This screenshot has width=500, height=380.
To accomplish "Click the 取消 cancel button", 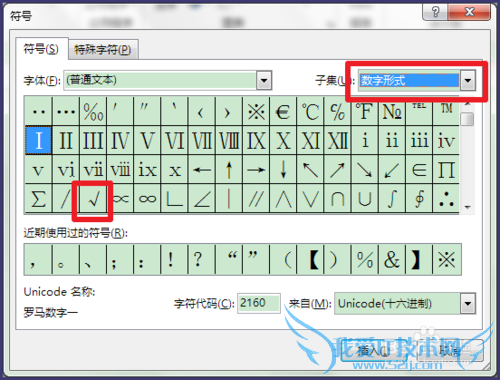I will pos(450,350).
